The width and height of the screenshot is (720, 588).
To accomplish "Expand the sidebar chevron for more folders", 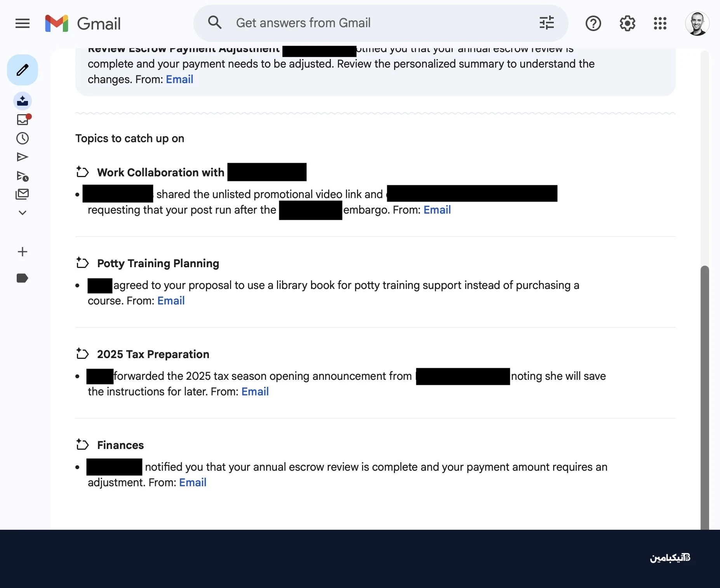I will [x=23, y=212].
